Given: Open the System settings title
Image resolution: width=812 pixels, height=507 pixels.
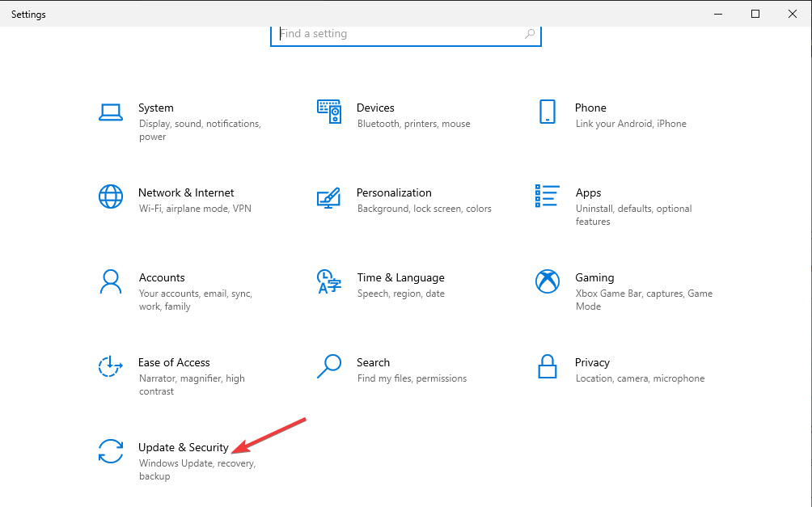Looking at the screenshot, I should [x=156, y=108].
